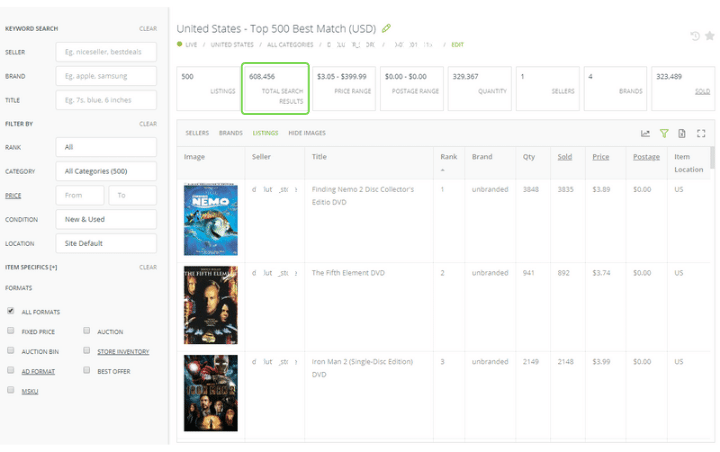The height and width of the screenshot is (452, 720).
Task: Tick the Auction BIN checkbox
Action: [x=11, y=350]
